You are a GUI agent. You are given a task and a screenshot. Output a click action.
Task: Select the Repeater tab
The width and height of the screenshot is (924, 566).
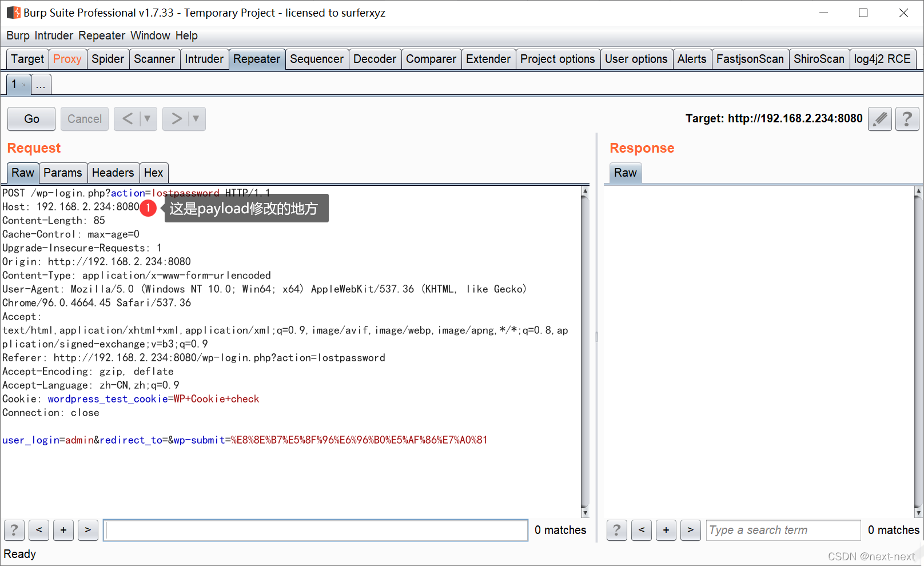pyautogui.click(x=257, y=59)
